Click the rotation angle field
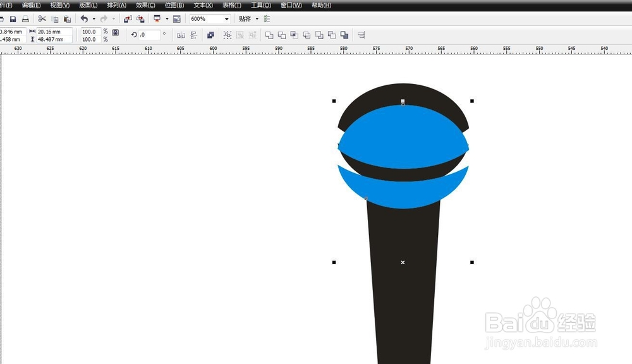Image resolution: width=632 pixels, height=364 pixels. tap(149, 35)
